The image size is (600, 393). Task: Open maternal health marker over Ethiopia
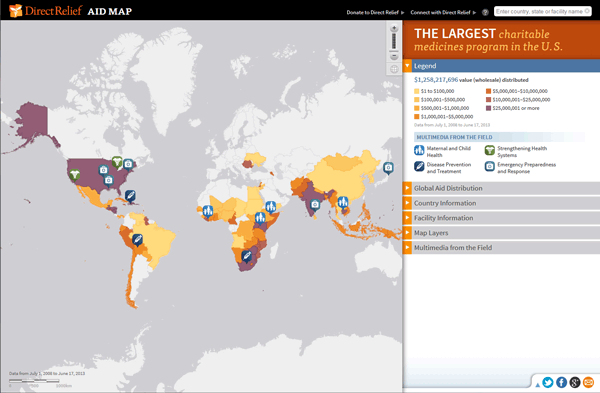pyautogui.click(x=271, y=207)
